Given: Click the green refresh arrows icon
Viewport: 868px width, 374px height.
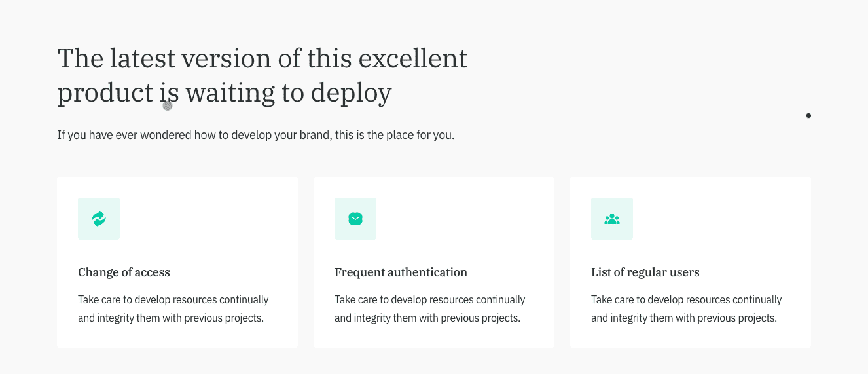Looking at the screenshot, I should (x=99, y=219).
